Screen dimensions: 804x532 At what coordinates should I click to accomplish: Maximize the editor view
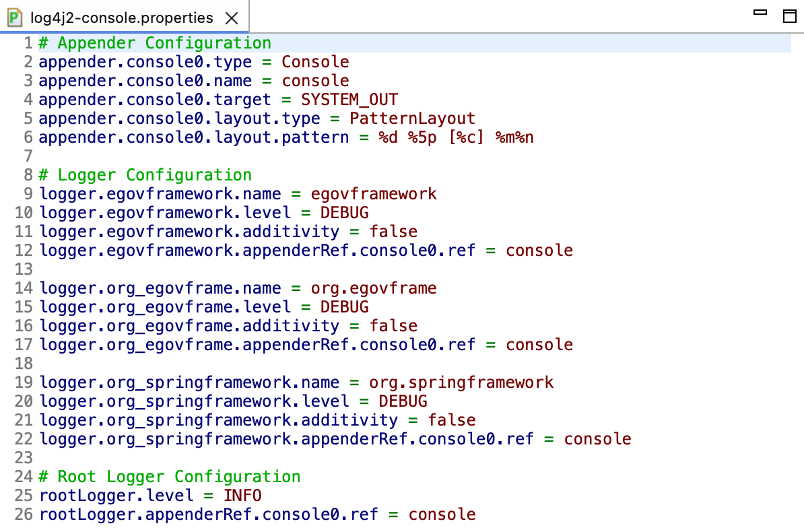789,15
